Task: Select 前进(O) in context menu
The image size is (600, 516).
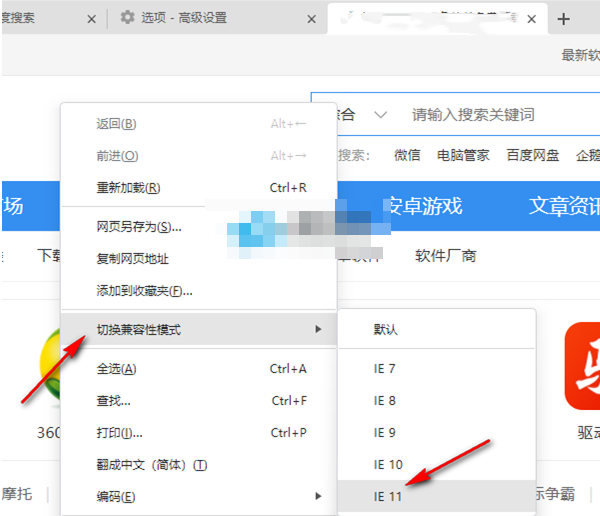Action: [x=199, y=156]
